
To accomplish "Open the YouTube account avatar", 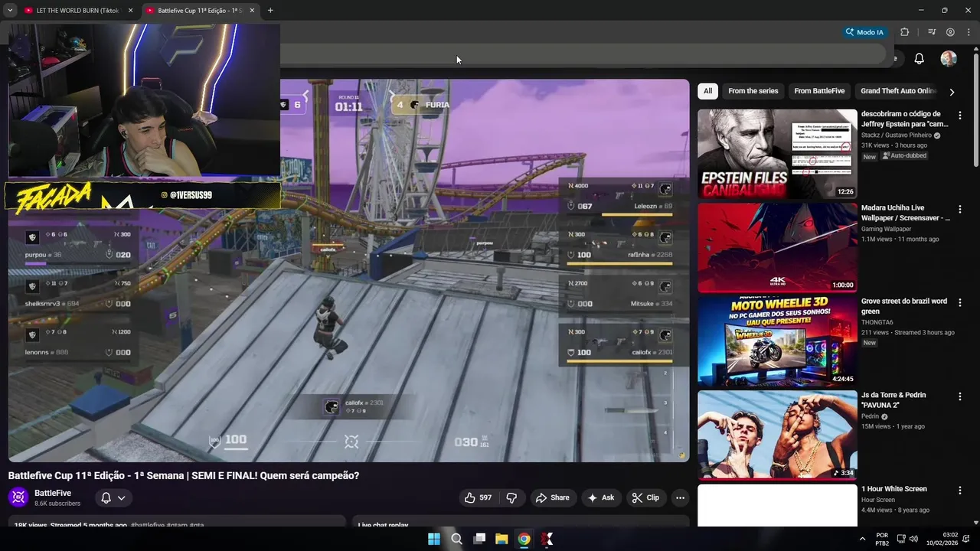I will [x=949, y=59].
